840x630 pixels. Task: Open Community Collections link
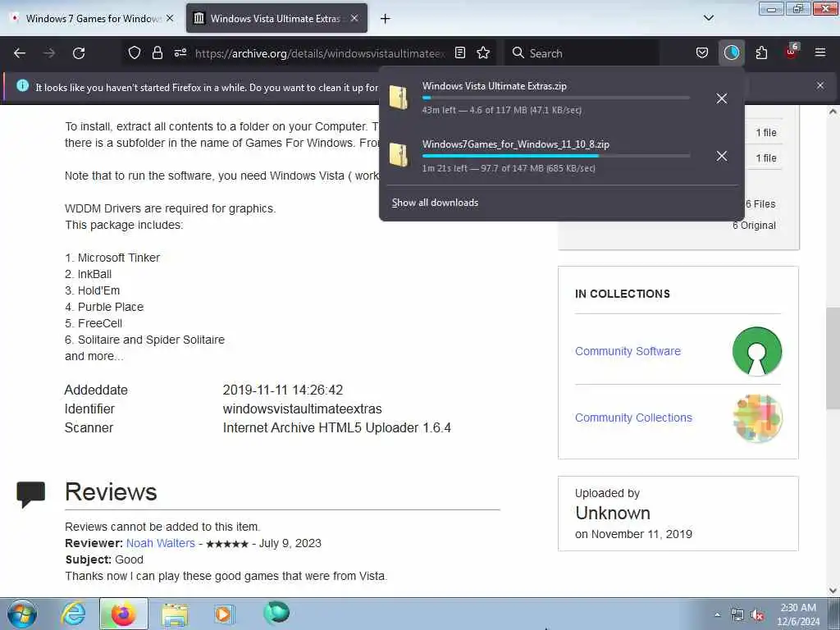[x=633, y=418]
